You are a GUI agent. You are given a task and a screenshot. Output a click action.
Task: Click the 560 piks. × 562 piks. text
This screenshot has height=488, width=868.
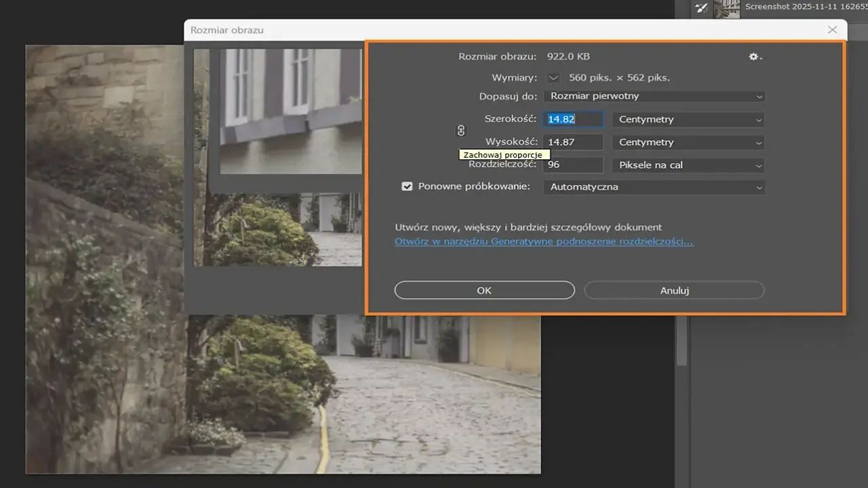tap(620, 78)
